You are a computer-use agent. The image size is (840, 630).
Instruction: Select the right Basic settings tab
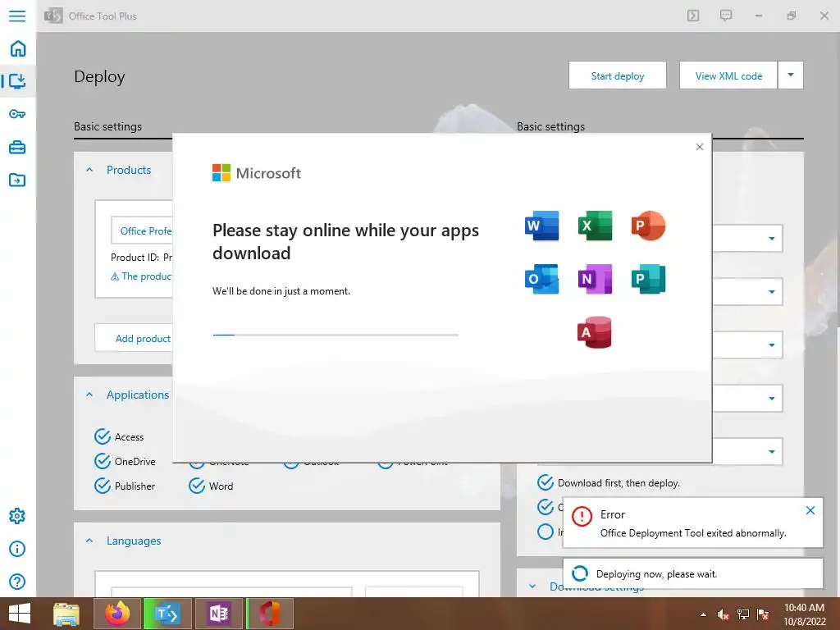(x=550, y=126)
